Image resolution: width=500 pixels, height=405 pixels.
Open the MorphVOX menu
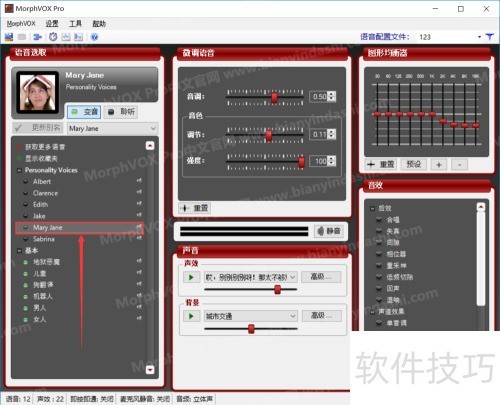click(x=21, y=24)
